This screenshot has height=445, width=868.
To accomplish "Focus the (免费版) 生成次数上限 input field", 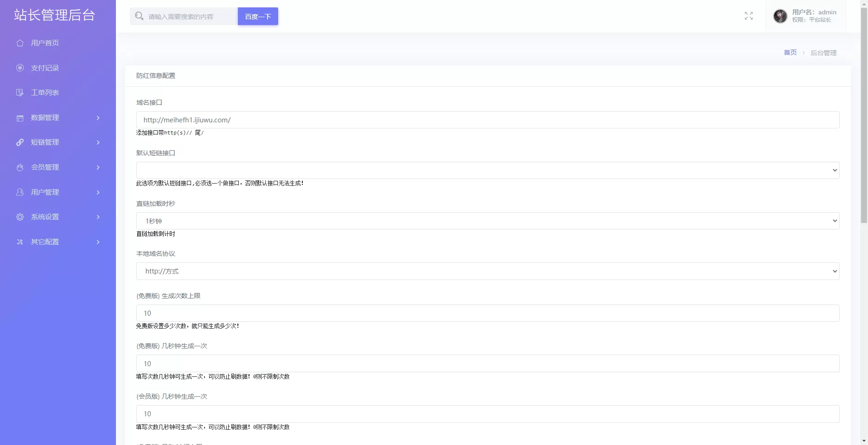I will tap(487, 313).
